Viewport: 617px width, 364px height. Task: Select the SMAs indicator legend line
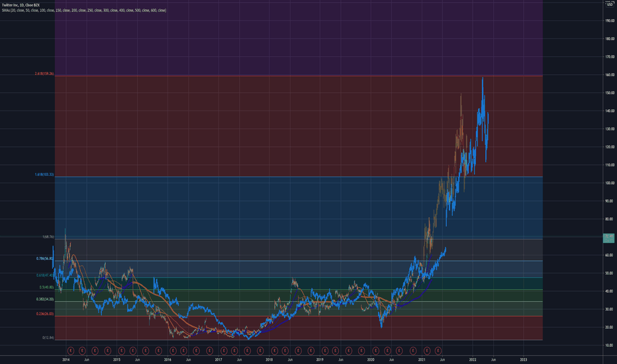84,10
